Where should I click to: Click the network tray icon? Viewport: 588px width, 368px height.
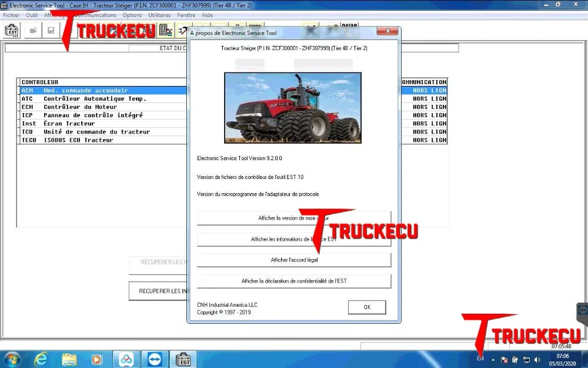coord(526,360)
